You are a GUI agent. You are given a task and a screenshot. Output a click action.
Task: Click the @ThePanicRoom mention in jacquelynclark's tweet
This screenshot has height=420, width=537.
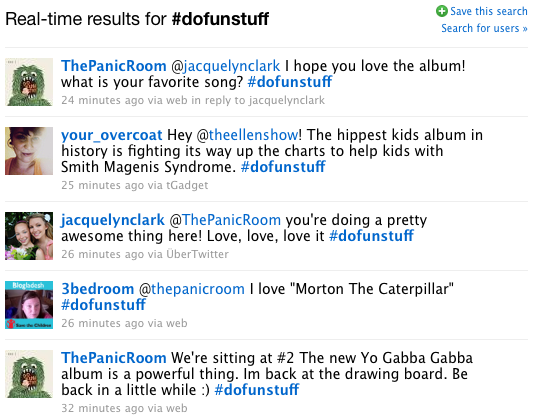point(225,220)
